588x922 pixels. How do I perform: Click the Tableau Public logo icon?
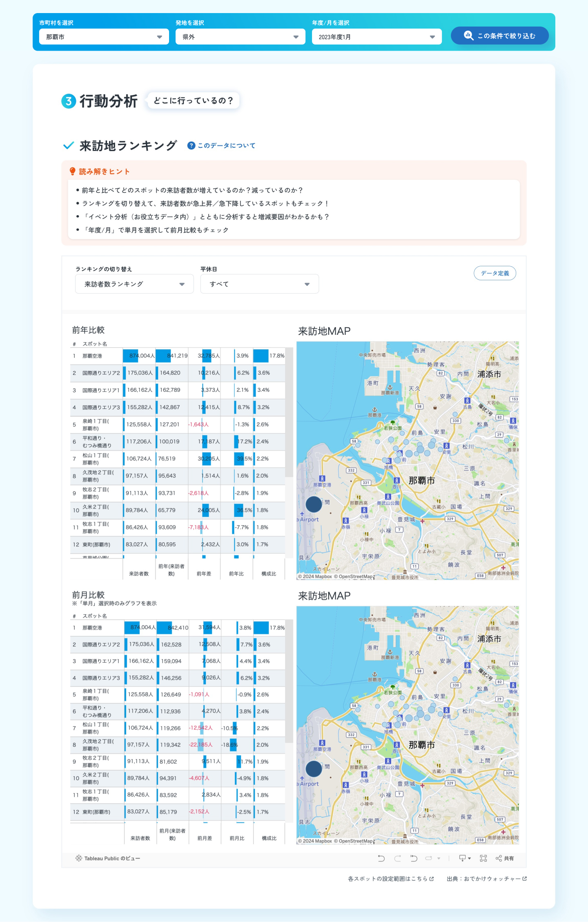[x=79, y=858]
